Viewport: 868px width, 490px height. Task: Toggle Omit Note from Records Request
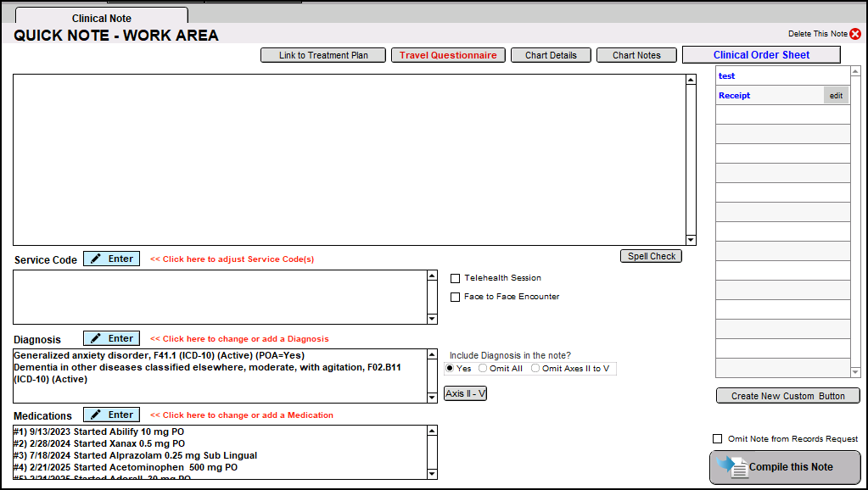click(x=718, y=439)
